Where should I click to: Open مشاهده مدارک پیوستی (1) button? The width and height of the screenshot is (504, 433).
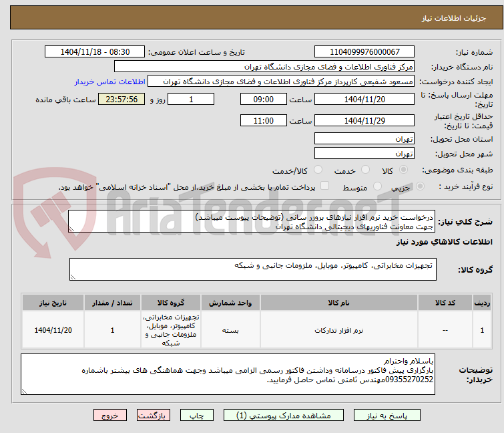pos(283,415)
